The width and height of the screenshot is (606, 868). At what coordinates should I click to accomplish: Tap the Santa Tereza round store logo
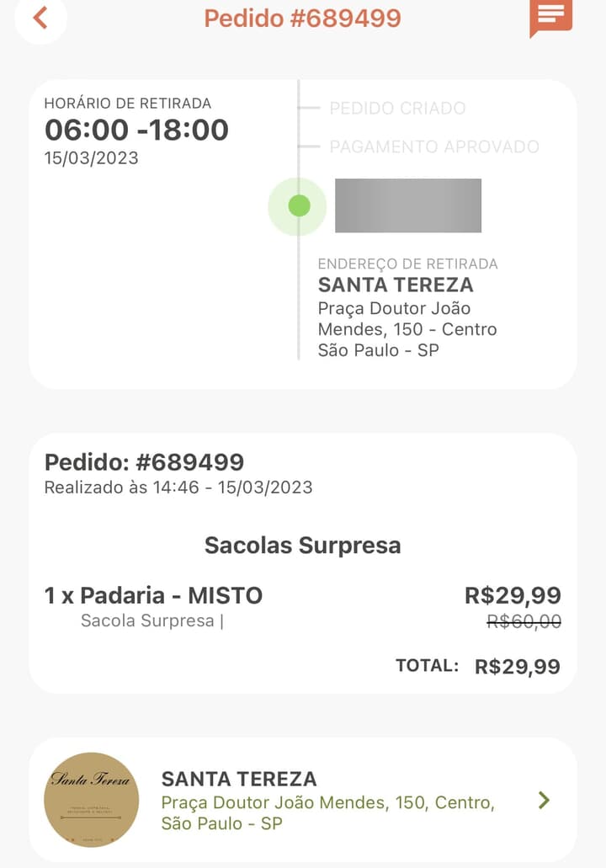91,799
